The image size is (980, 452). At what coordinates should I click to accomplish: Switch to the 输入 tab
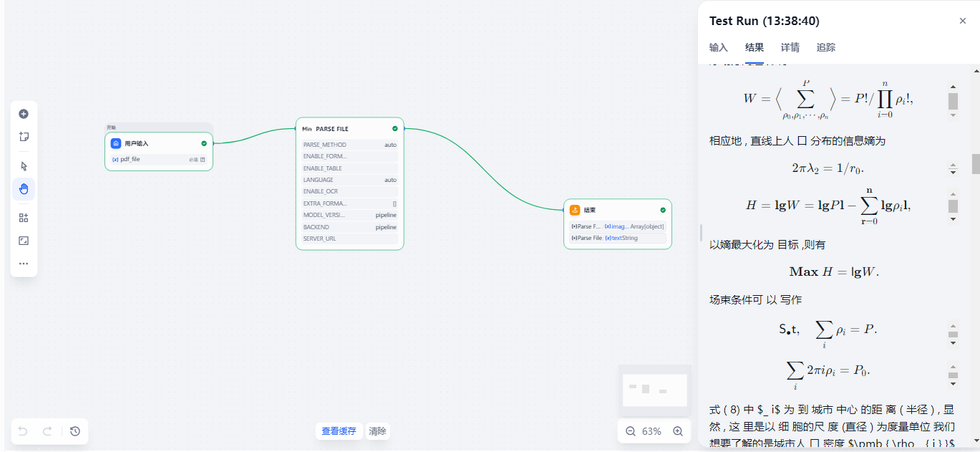click(x=718, y=47)
